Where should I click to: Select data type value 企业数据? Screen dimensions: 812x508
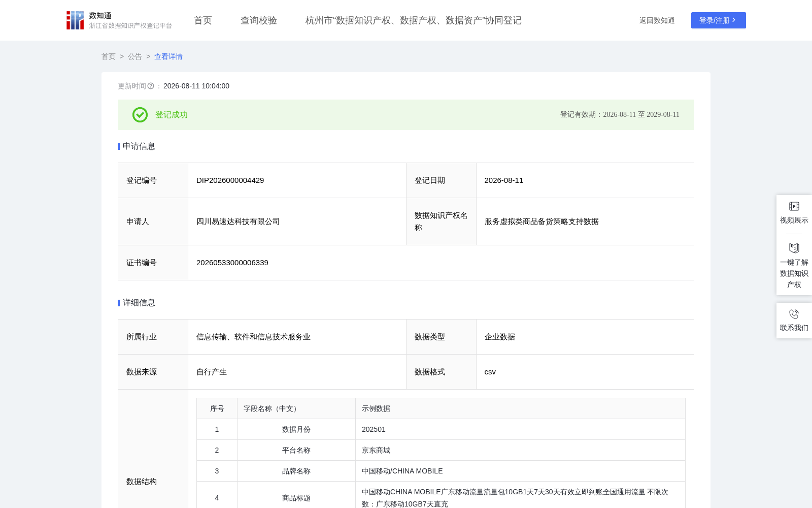click(500, 337)
